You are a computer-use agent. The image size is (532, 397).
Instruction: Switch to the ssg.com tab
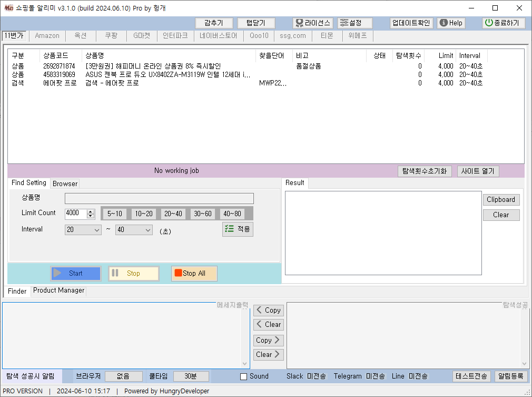(293, 36)
